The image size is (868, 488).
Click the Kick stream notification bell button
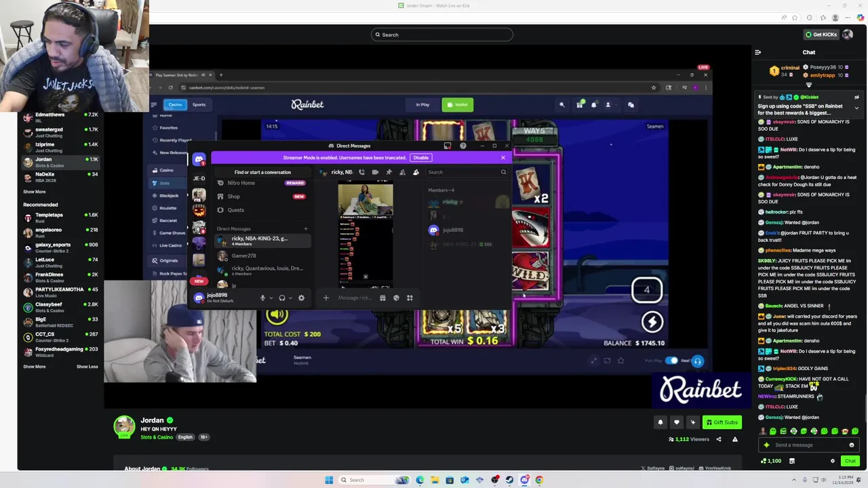[660, 422]
